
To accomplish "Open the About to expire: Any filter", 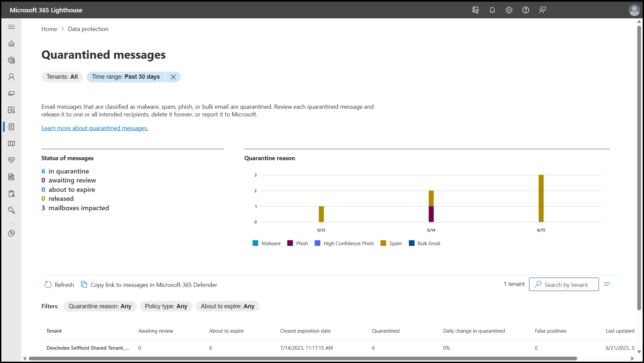I will click(227, 306).
